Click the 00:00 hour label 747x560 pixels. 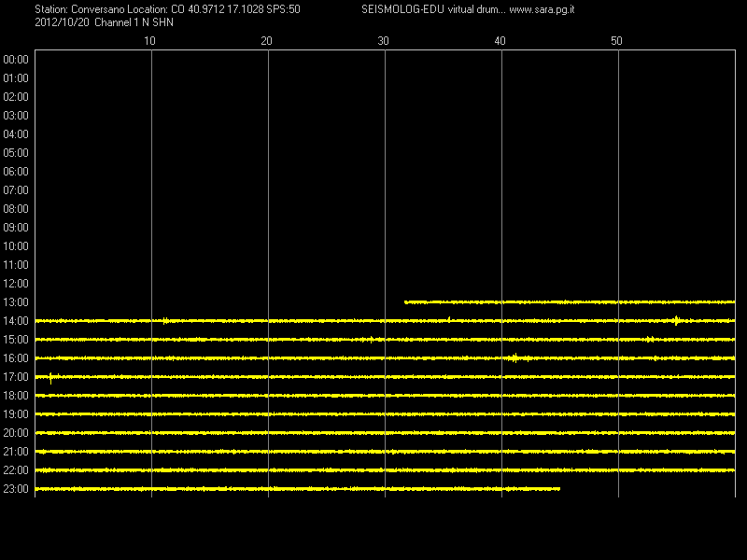(x=16, y=60)
